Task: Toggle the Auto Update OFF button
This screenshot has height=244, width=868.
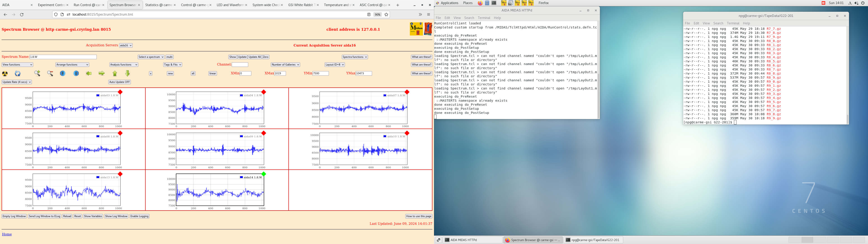Action: tap(119, 82)
